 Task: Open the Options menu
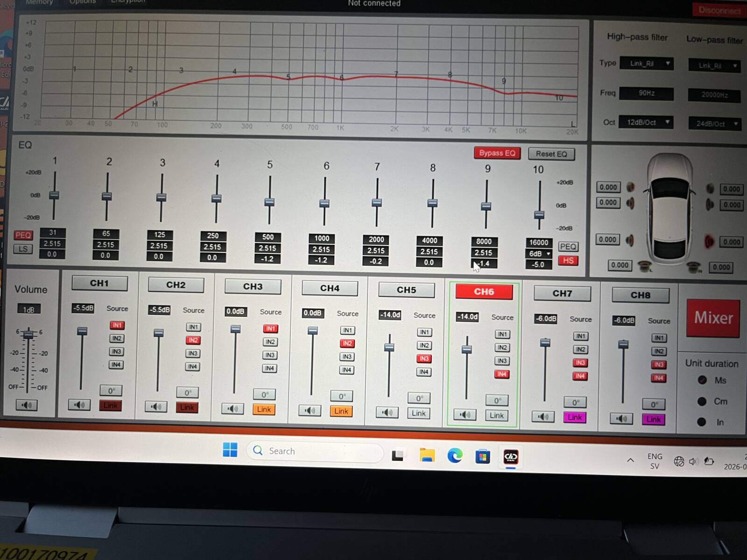(x=83, y=2)
